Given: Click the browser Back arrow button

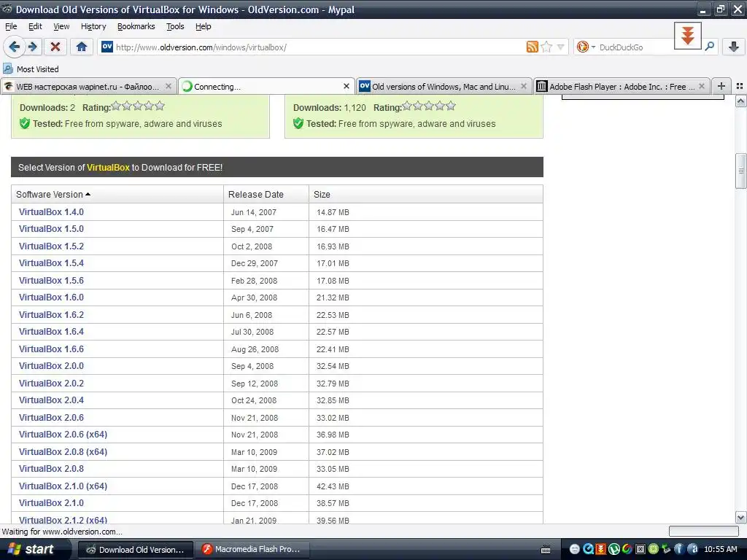Looking at the screenshot, I should pyautogui.click(x=15, y=47).
